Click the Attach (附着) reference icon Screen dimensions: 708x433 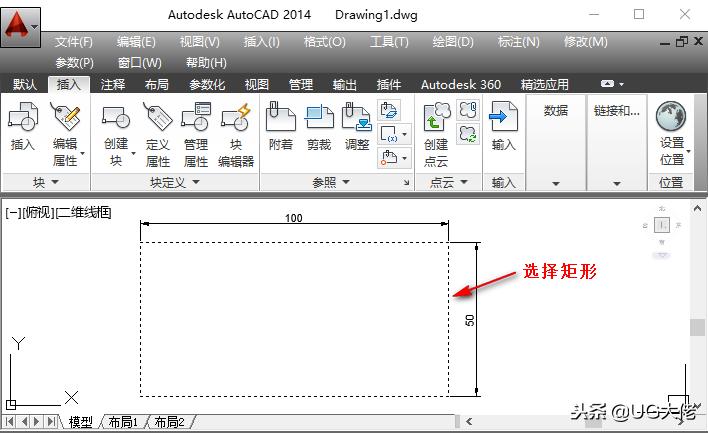(280, 117)
